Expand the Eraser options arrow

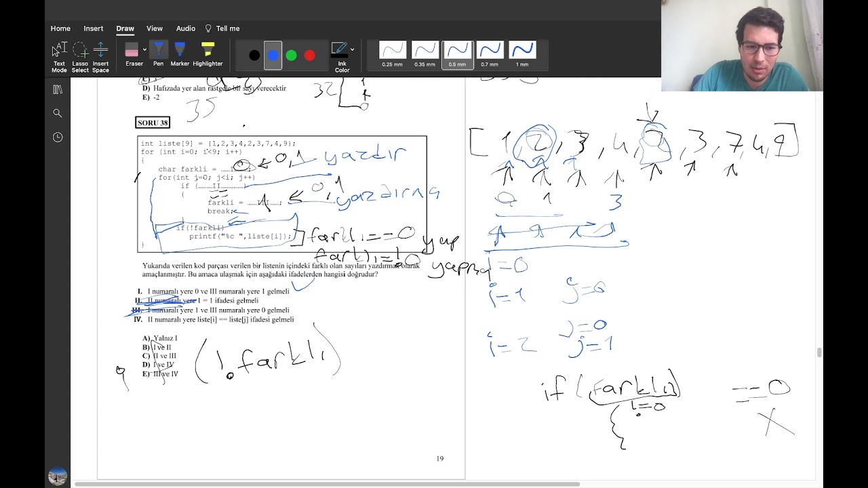(x=144, y=49)
